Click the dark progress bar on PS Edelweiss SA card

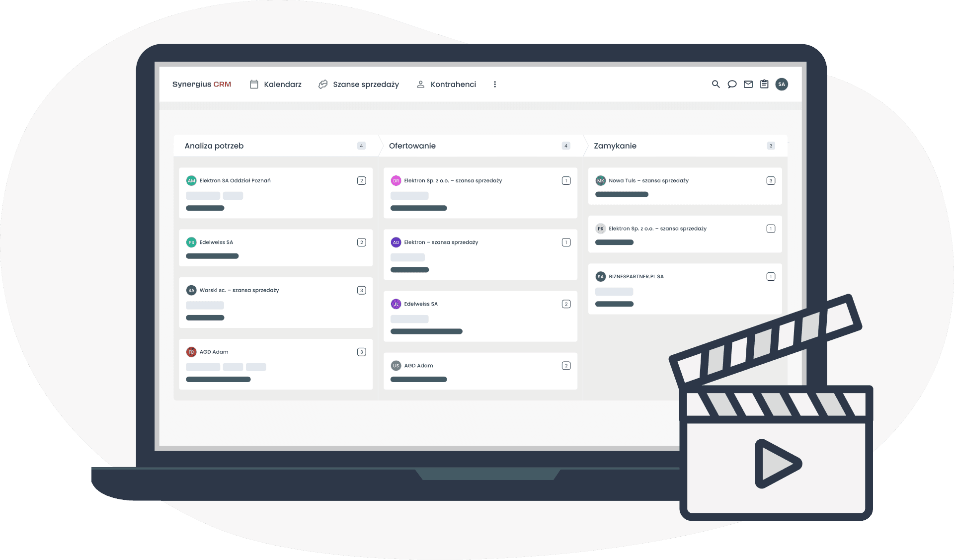click(x=212, y=256)
